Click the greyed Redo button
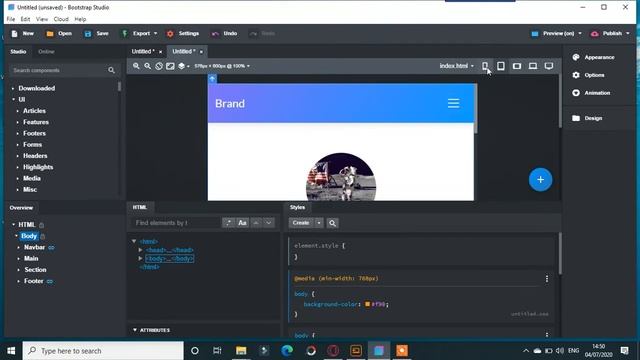640x360 pixels. (262, 33)
